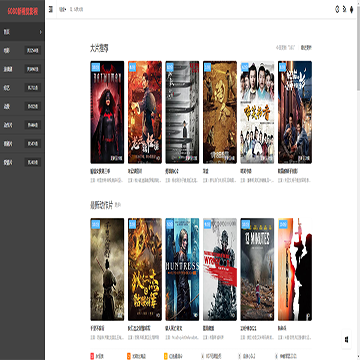Click the title text beneath the Batwoman poster

[100, 171]
